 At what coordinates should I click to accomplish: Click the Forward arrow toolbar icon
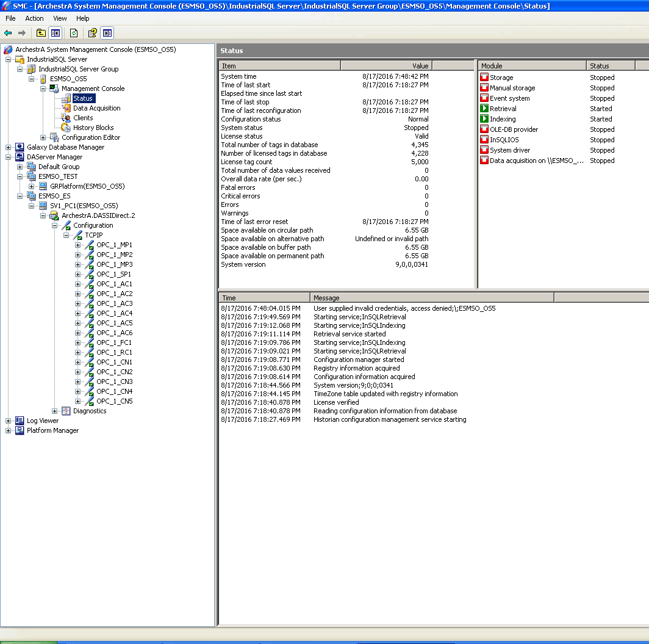tap(21, 33)
